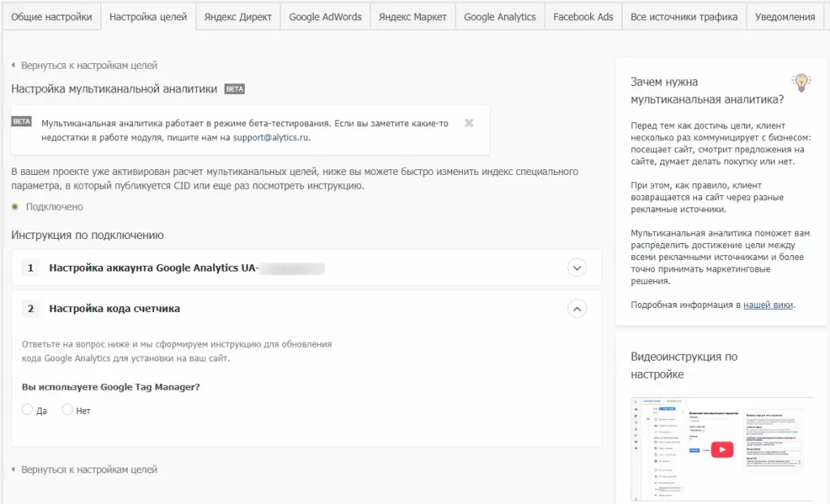Switch to Google Analytics tab

(x=499, y=16)
